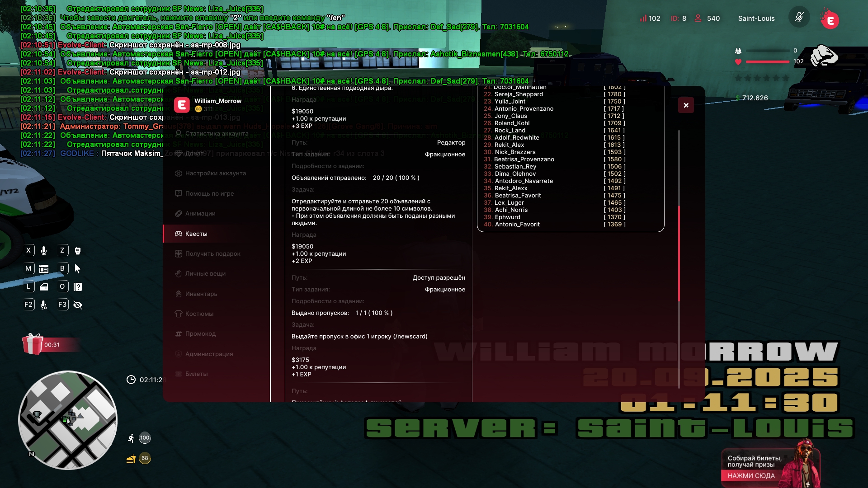Click the quest list vertical scrollbar

pyautogui.click(x=679, y=253)
